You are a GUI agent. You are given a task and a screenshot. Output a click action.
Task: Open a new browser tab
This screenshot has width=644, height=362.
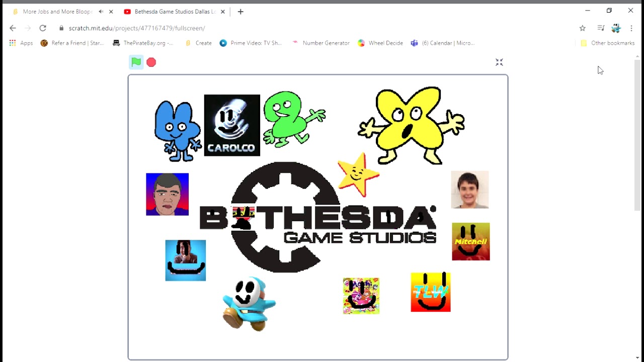pyautogui.click(x=240, y=12)
